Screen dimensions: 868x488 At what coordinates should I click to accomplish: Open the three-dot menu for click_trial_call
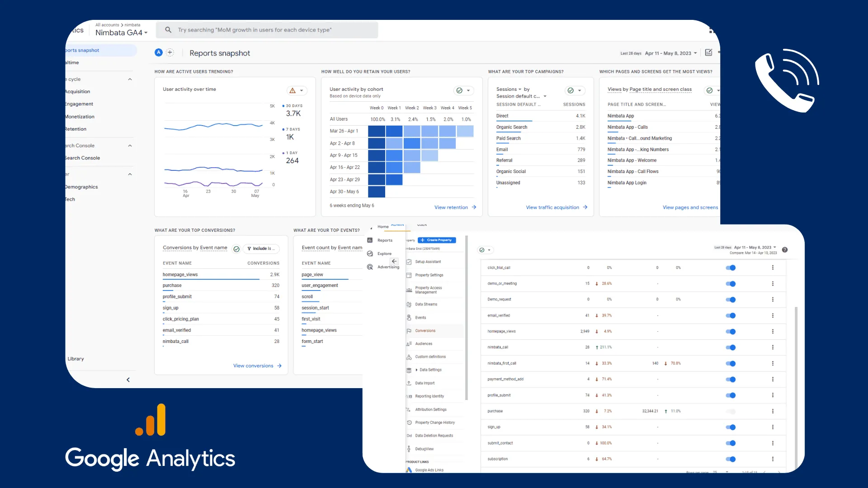point(773,267)
